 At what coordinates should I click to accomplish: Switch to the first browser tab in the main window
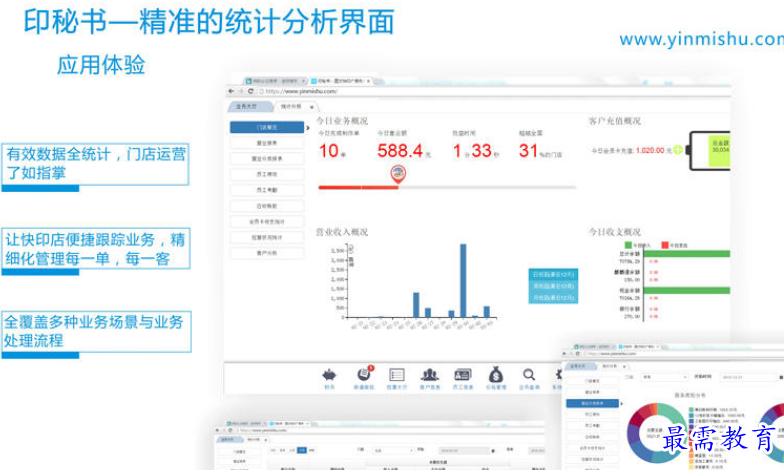coord(274,80)
